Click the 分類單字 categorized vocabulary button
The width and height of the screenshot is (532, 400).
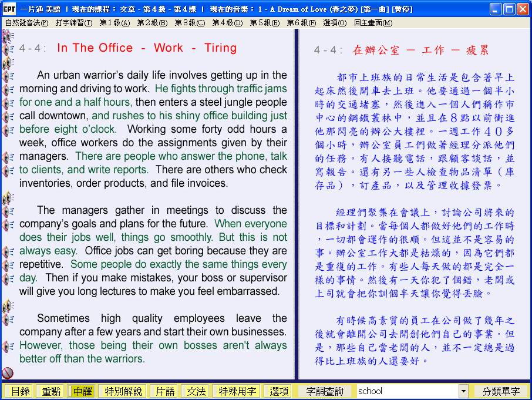[x=501, y=391]
